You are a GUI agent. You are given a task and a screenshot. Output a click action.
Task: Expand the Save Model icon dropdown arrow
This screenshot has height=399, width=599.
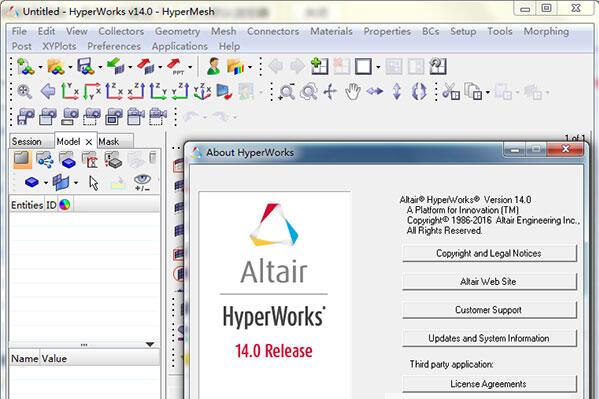100,68
